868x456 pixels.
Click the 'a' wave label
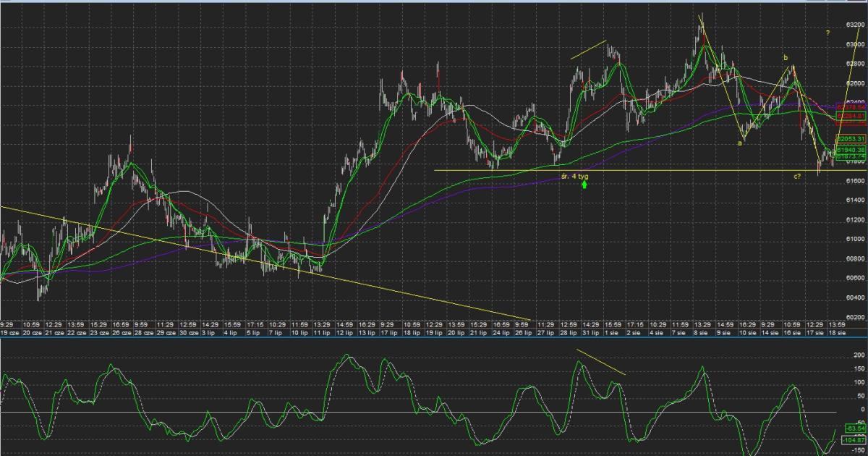pyautogui.click(x=739, y=143)
